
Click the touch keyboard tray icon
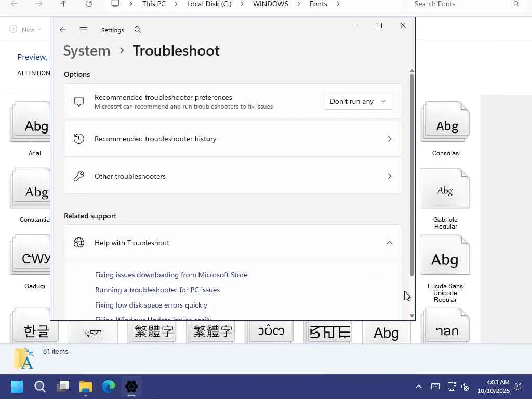(x=435, y=387)
